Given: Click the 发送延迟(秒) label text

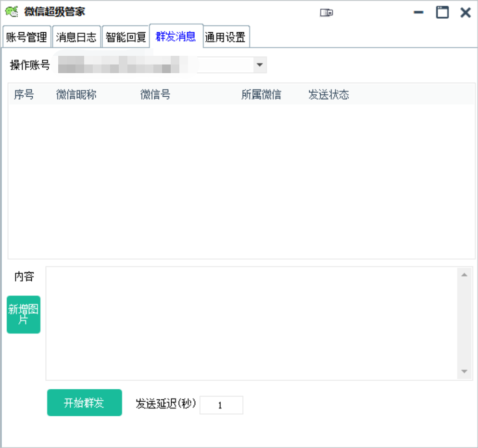Looking at the screenshot, I should [166, 403].
